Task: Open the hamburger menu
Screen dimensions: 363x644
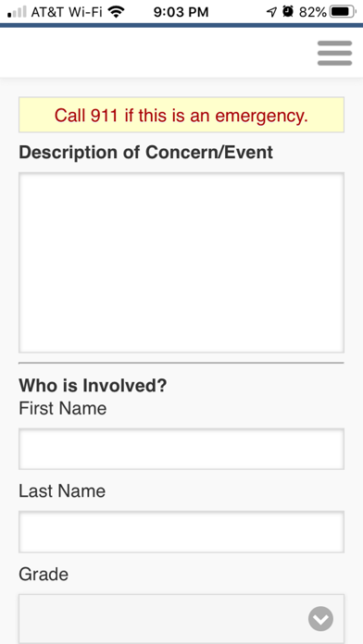Action: pyautogui.click(x=334, y=53)
